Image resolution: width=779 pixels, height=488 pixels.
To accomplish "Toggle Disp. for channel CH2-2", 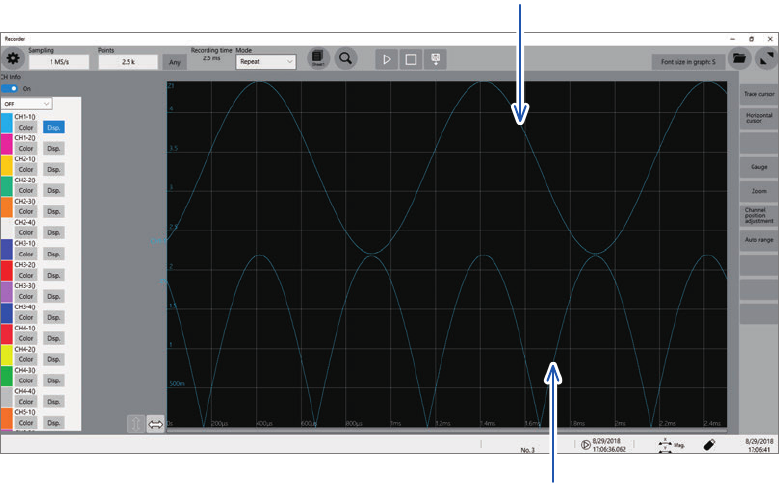I will tap(54, 190).
